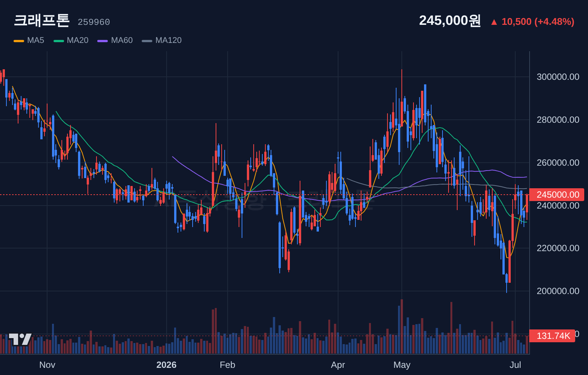Click the 259960 ticker code
This screenshot has height=375, width=588.
point(94,22)
